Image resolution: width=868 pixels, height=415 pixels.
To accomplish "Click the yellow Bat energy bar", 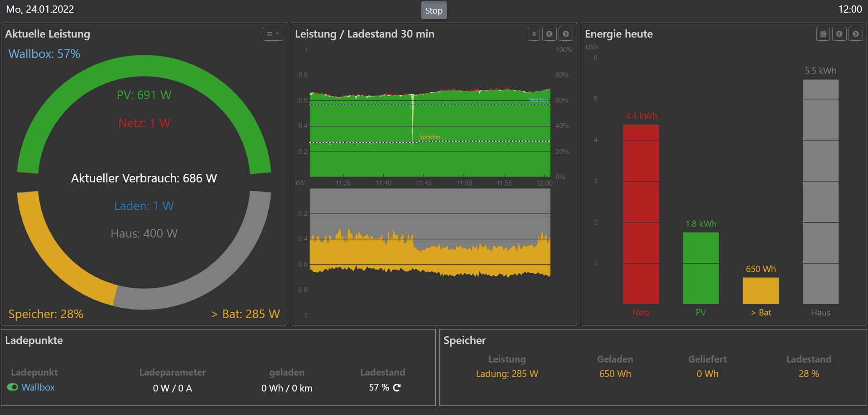I will 760,291.
